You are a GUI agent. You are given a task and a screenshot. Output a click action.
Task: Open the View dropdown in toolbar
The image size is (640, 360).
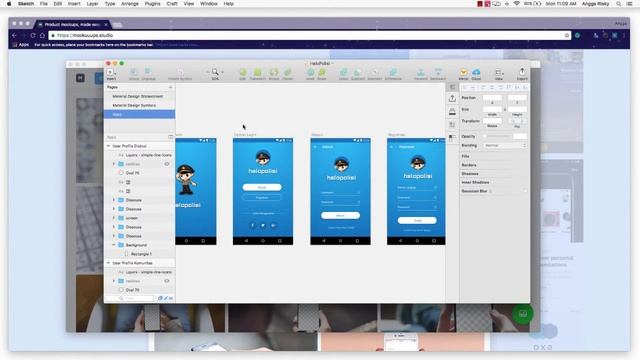[x=499, y=73]
